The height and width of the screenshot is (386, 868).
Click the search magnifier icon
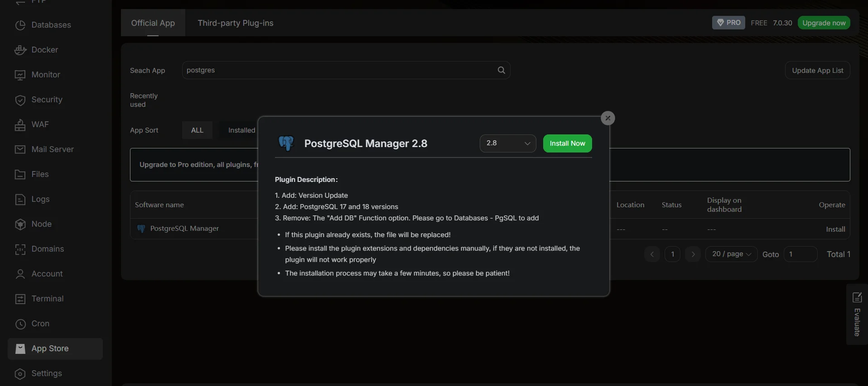(501, 70)
